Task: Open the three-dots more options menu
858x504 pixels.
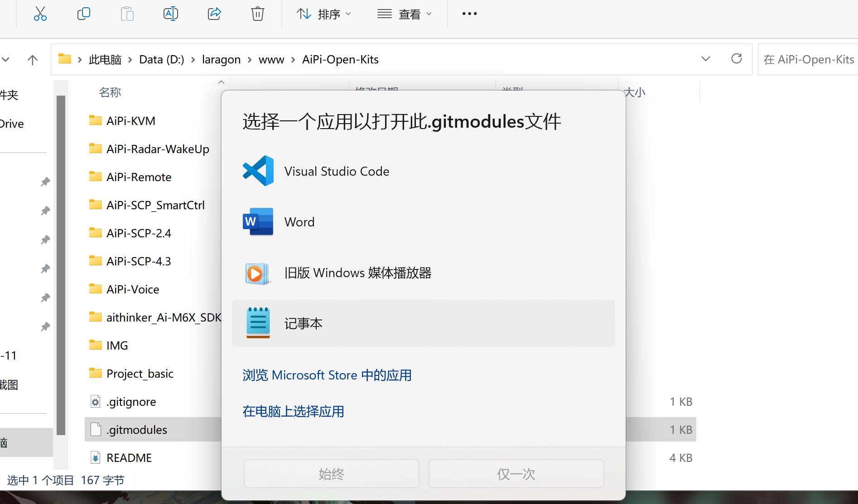Action: (x=469, y=14)
